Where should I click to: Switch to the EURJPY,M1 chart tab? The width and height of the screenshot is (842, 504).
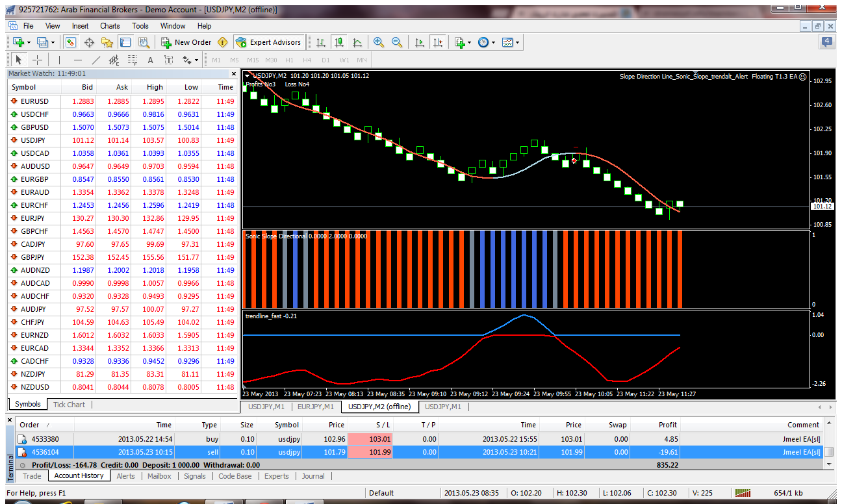(x=316, y=407)
